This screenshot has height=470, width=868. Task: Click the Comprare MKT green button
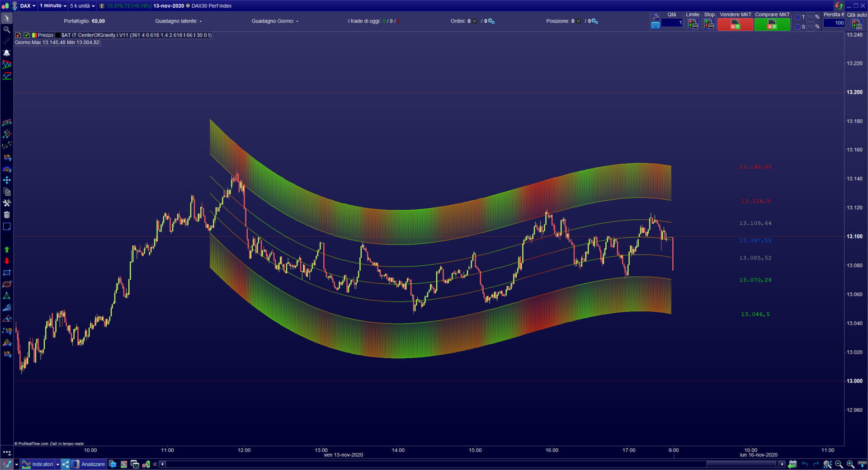(x=772, y=24)
